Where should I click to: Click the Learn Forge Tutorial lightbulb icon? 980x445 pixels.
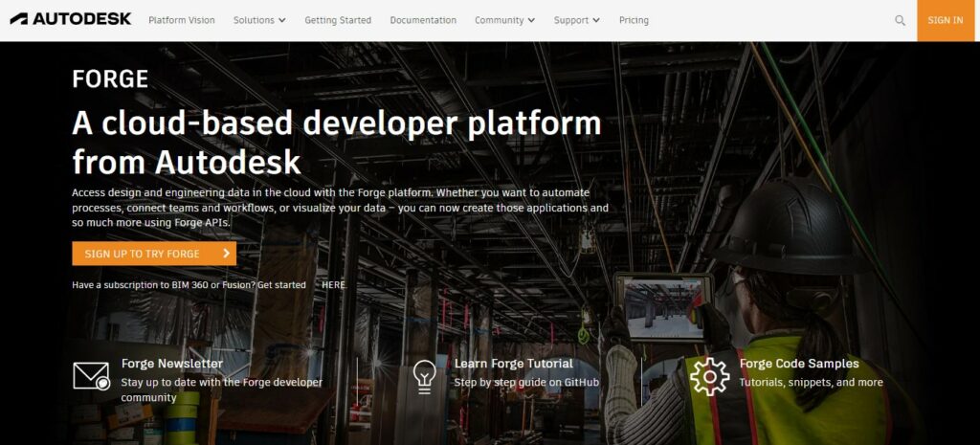424,377
